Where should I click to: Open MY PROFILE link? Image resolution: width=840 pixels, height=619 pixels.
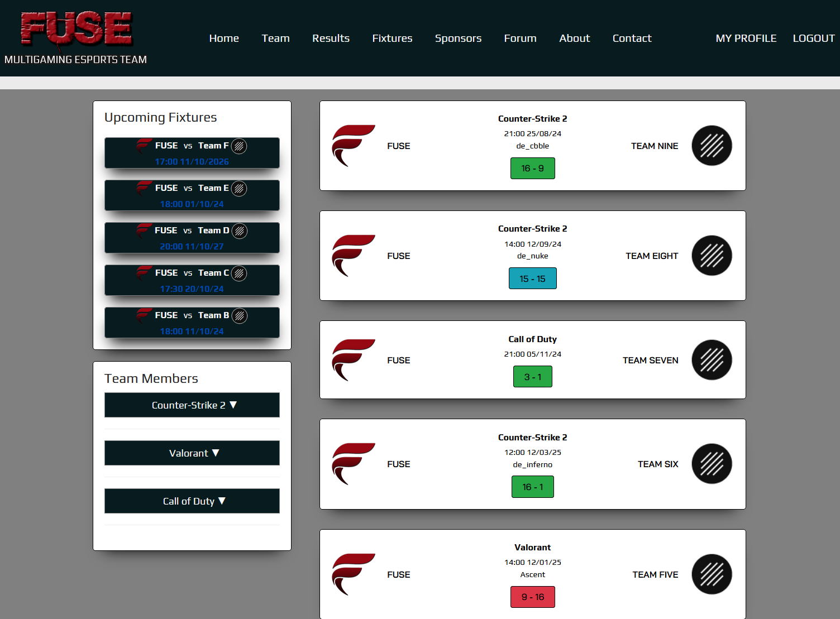click(x=746, y=39)
